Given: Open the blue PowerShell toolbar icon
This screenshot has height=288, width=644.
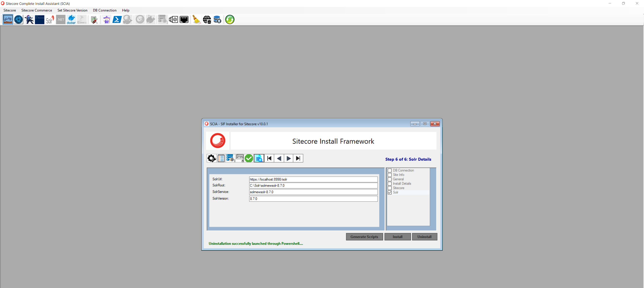Looking at the screenshot, I should pyautogui.click(x=117, y=19).
